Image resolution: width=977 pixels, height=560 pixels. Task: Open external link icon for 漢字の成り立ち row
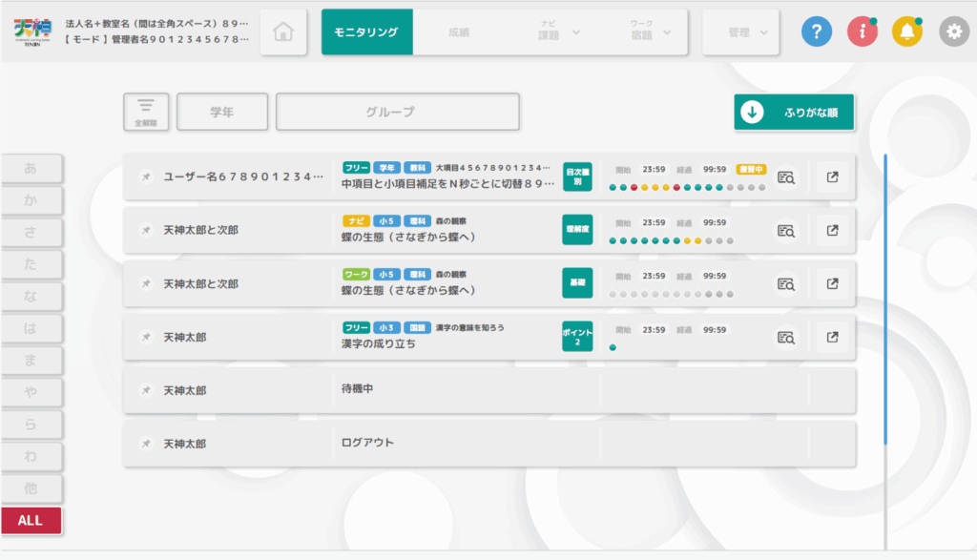pyautogui.click(x=832, y=338)
